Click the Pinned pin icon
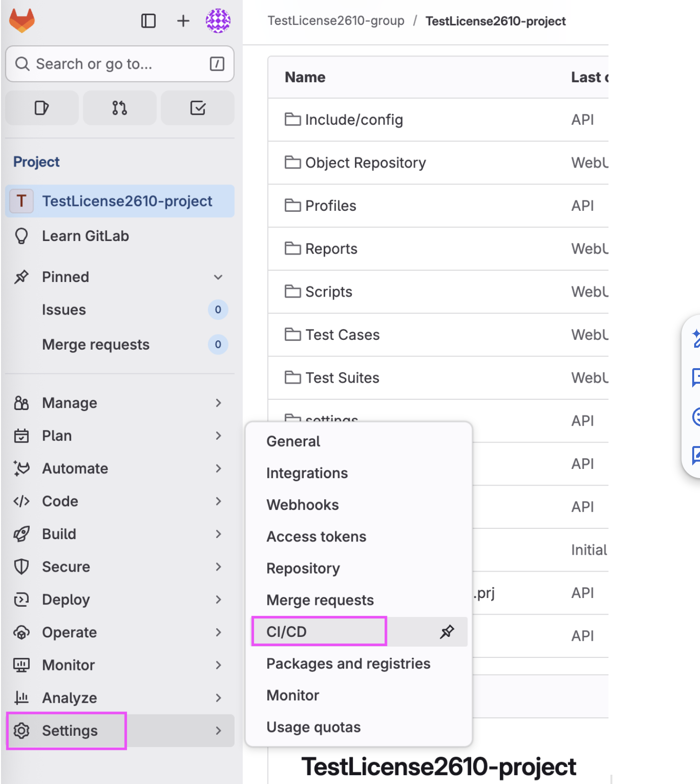This screenshot has width=700, height=784. click(21, 277)
